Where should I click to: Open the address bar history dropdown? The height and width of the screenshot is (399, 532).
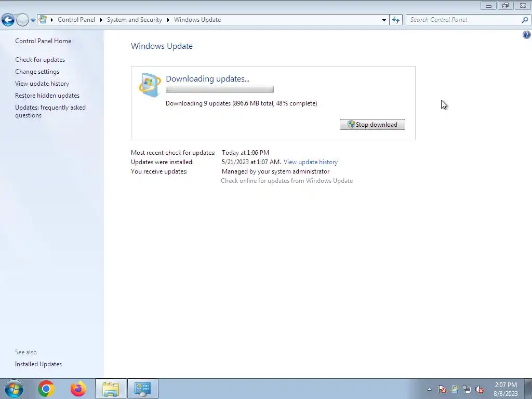coord(384,20)
